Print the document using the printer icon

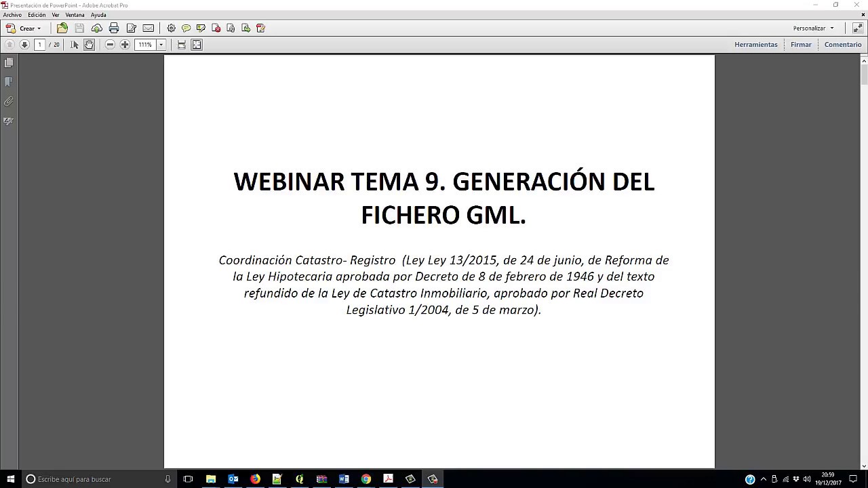(x=114, y=28)
